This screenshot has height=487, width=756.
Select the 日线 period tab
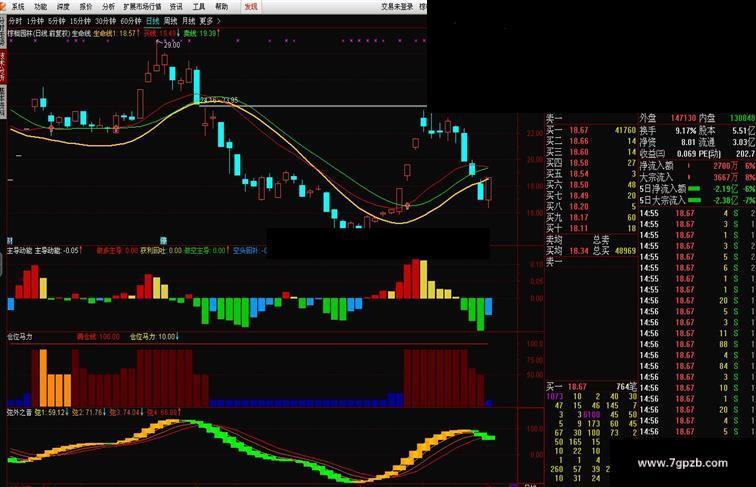point(152,21)
